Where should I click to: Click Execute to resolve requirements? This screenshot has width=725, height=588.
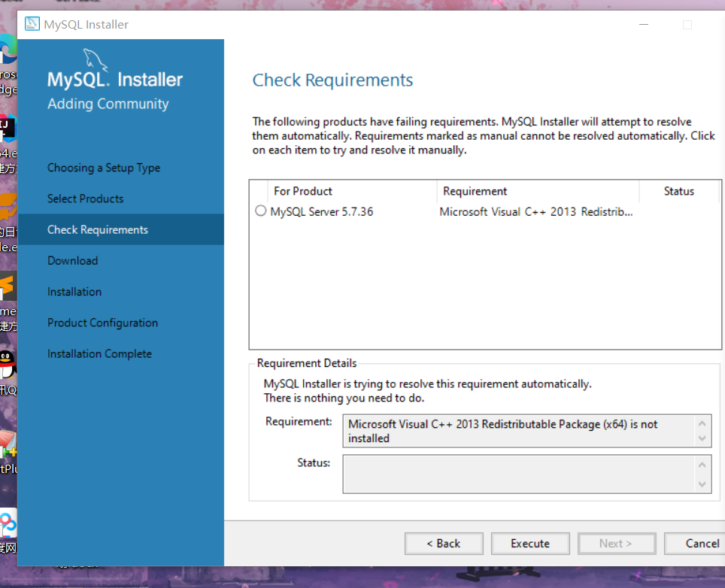(530, 544)
